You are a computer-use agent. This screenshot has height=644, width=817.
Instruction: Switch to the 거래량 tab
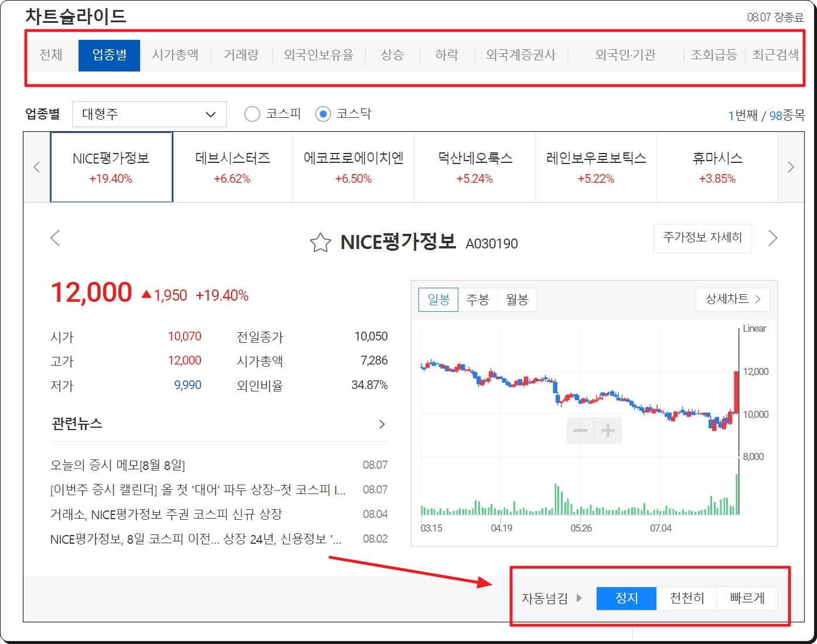tap(241, 55)
